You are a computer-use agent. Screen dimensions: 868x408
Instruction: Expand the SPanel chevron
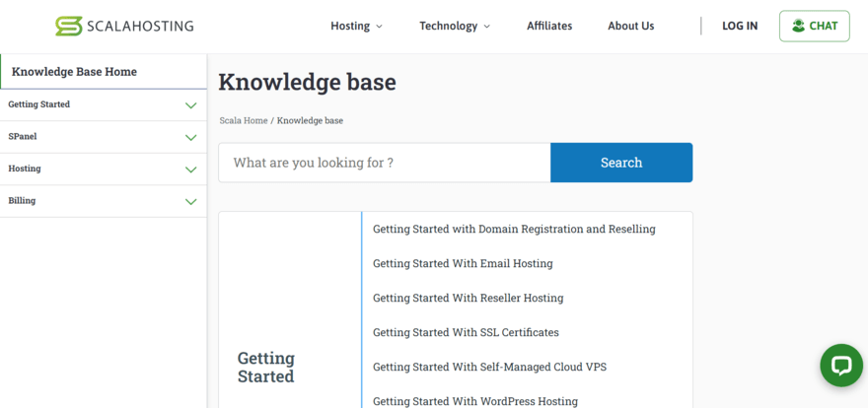[191, 138]
